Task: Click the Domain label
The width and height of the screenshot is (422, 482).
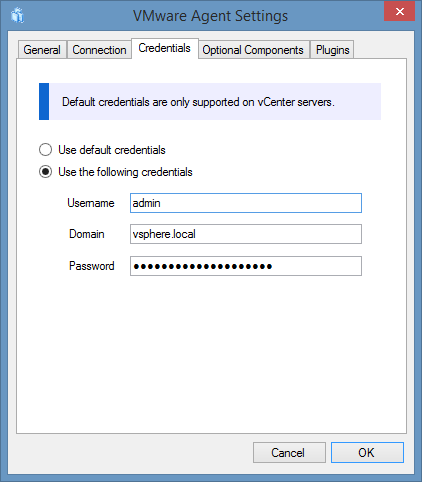Action: (x=87, y=234)
